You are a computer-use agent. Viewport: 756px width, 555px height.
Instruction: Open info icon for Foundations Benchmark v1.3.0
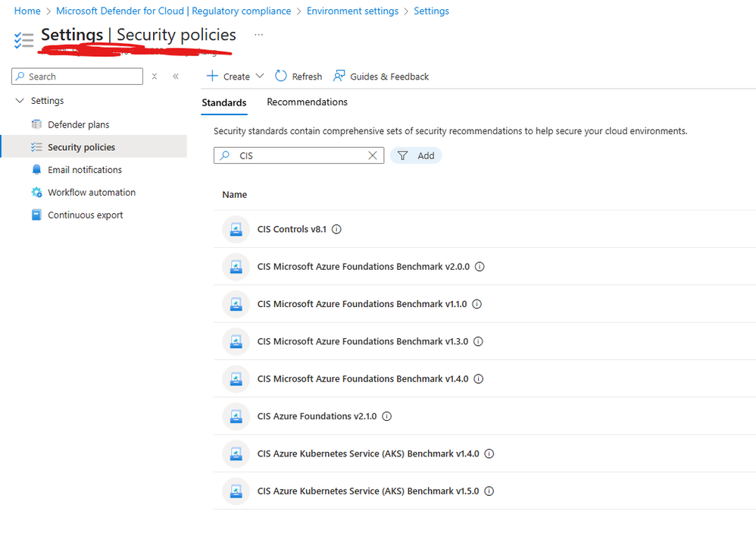tap(478, 341)
